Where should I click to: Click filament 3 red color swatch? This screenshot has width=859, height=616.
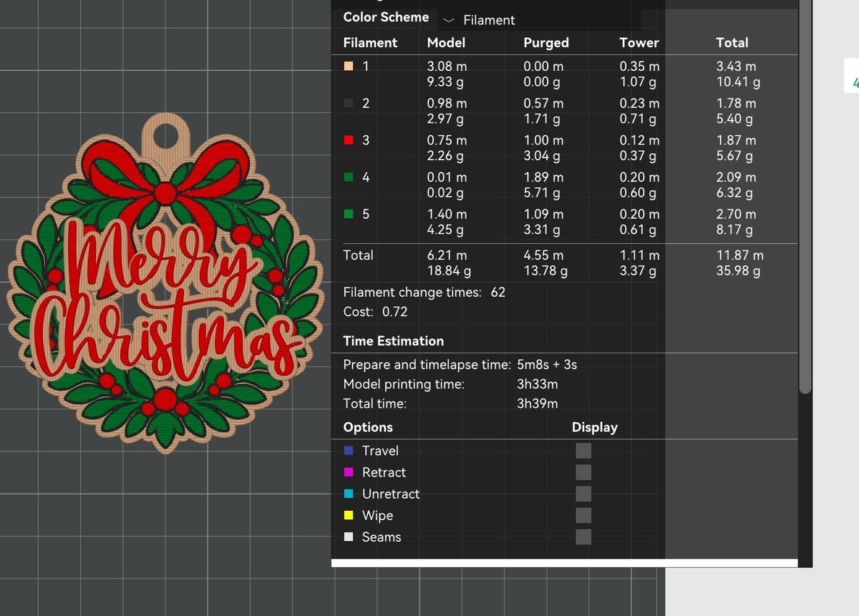(x=349, y=140)
